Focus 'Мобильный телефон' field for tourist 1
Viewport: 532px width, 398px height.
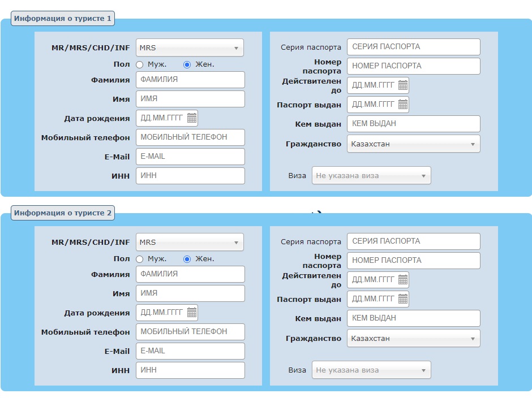190,137
